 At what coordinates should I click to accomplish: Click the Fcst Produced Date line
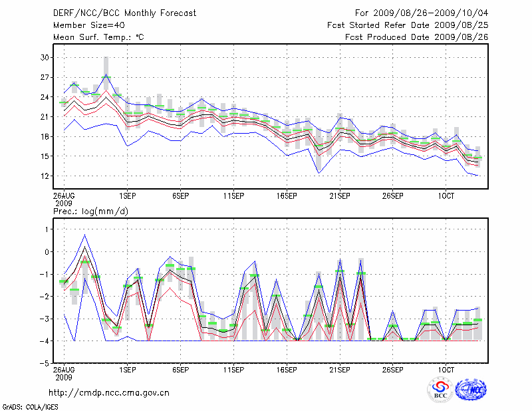[x=416, y=37]
